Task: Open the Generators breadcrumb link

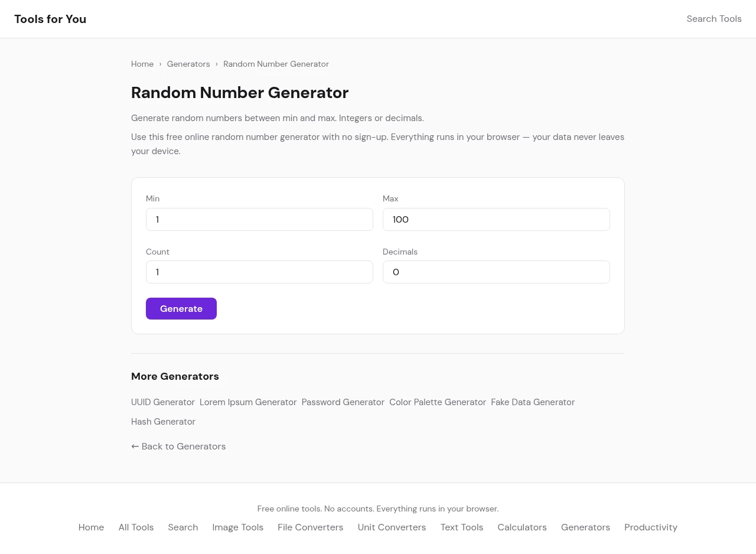Action: pos(188,64)
